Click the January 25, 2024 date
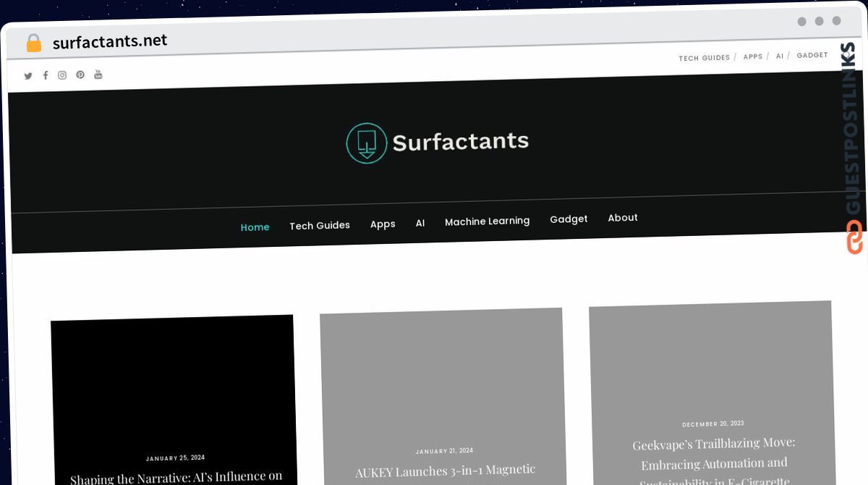 [x=175, y=458]
